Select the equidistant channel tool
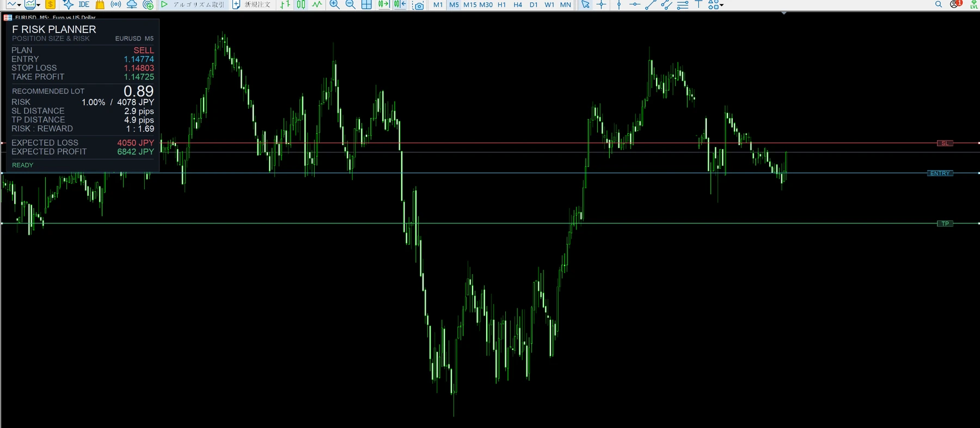 click(666, 4)
